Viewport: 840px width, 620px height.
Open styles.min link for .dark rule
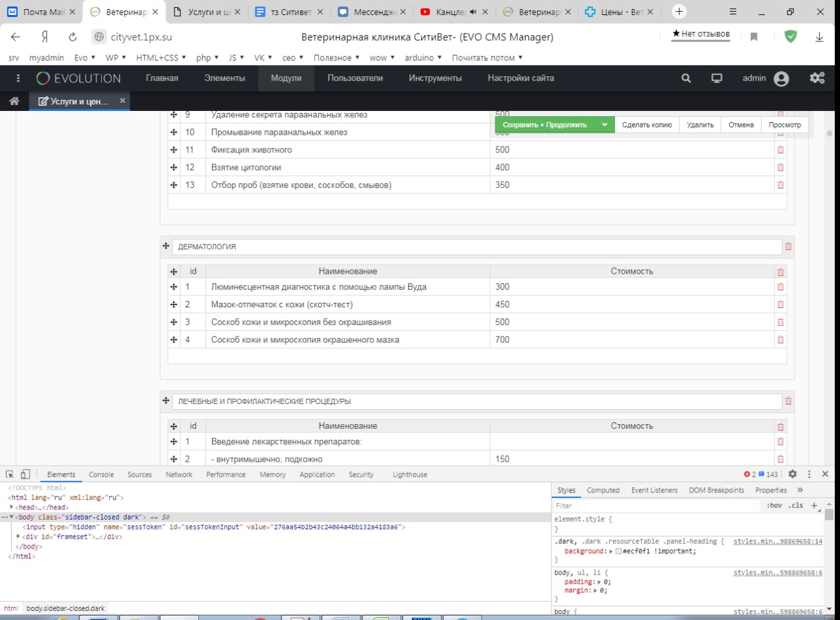[778, 541]
